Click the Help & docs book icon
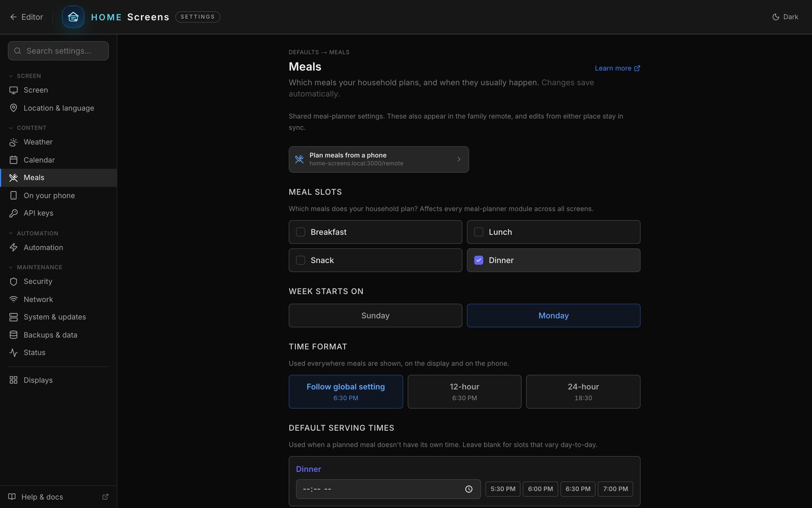 coord(12,497)
